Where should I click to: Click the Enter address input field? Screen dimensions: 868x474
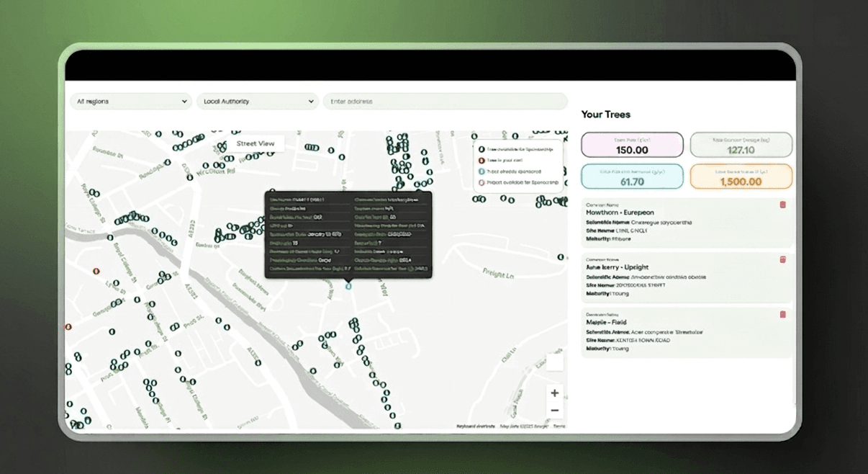click(445, 101)
